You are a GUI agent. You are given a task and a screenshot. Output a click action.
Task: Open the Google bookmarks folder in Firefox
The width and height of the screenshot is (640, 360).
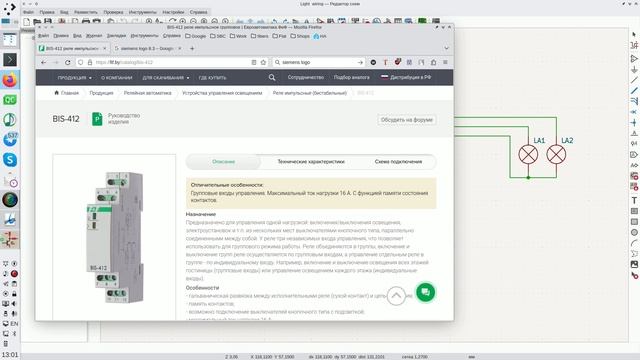pos(196,36)
